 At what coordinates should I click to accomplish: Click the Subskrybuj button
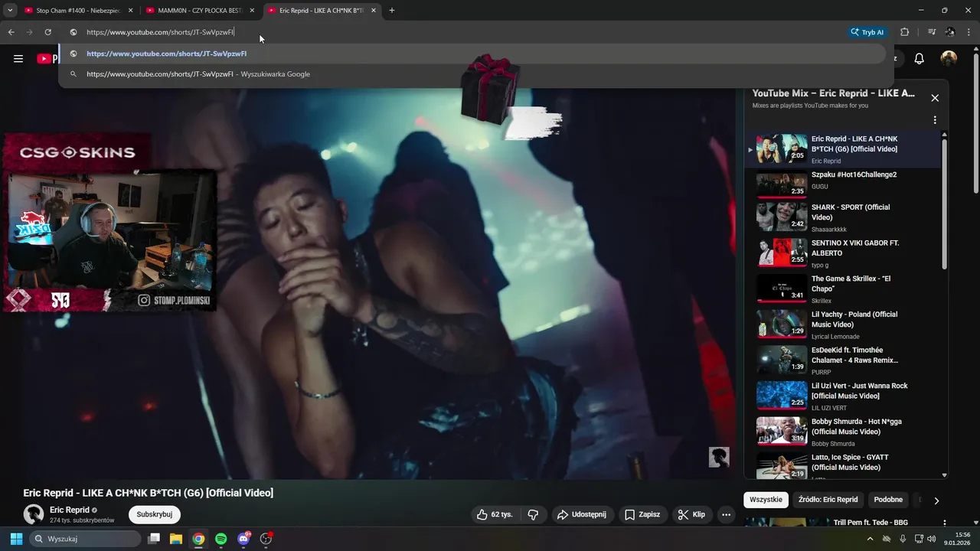(154, 514)
